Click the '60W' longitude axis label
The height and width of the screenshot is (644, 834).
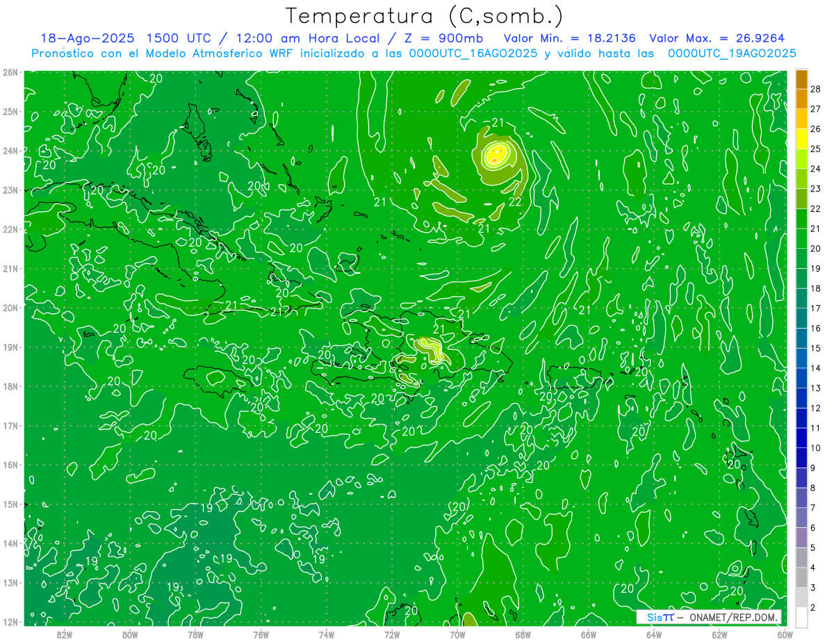784,634
